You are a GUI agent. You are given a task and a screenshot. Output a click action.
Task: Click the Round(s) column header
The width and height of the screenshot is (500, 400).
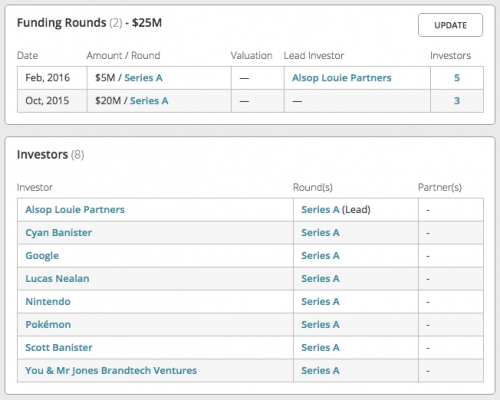point(313,187)
